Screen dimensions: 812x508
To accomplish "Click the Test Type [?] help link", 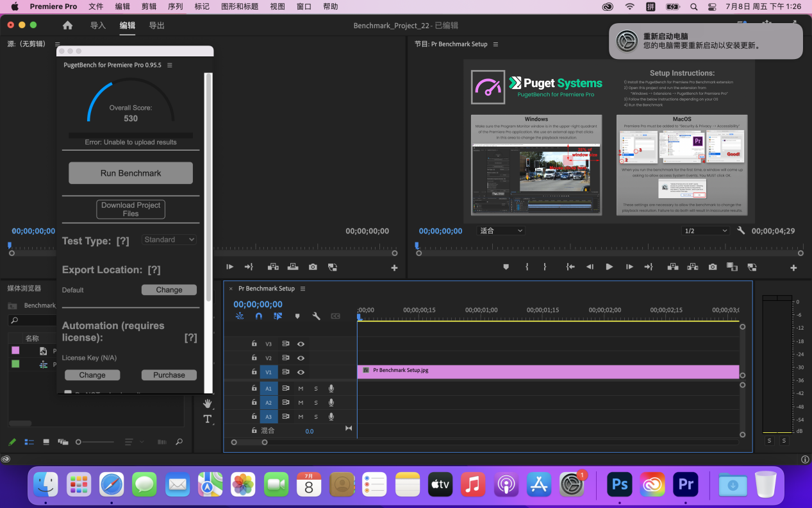I will (122, 241).
